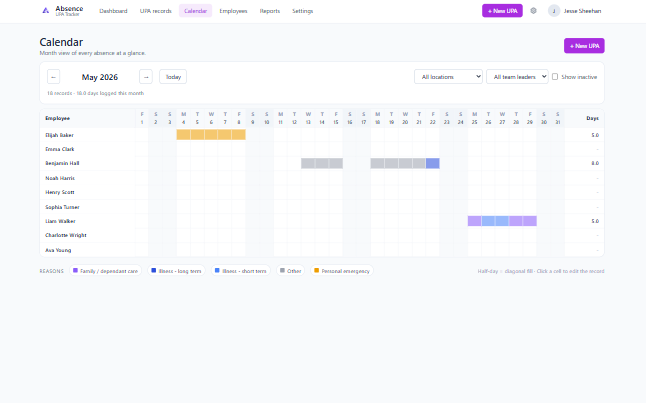Click the Sunday 31 date header

point(557,118)
